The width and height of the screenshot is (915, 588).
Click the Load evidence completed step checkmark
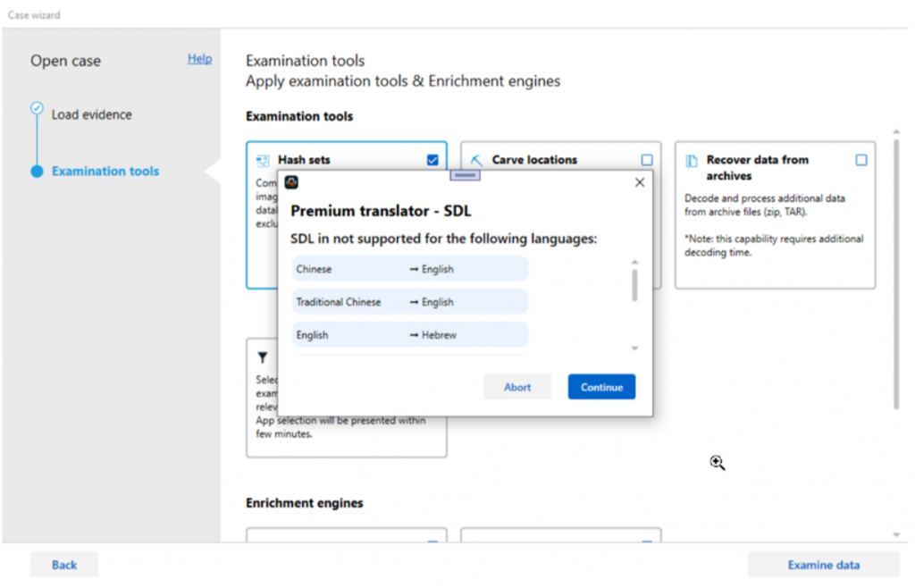click(x=37, y=108)
